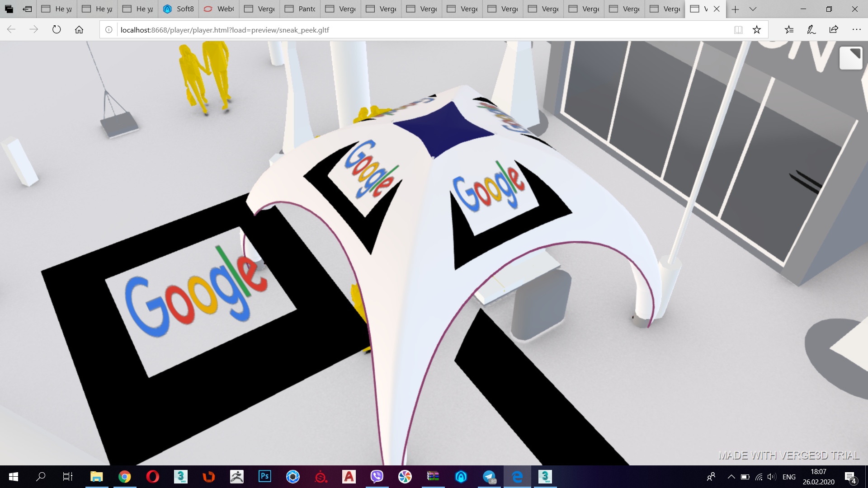Open Telegram from taskbar
The height and width of the screenshot is (488, 868).
[x=489, y=477]
